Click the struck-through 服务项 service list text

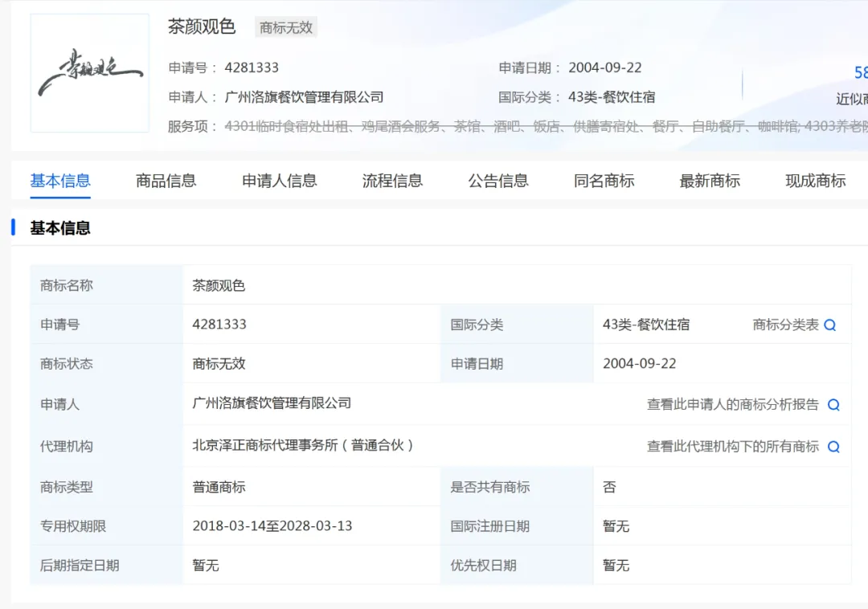pyautogui.click(x=546, y=127)
